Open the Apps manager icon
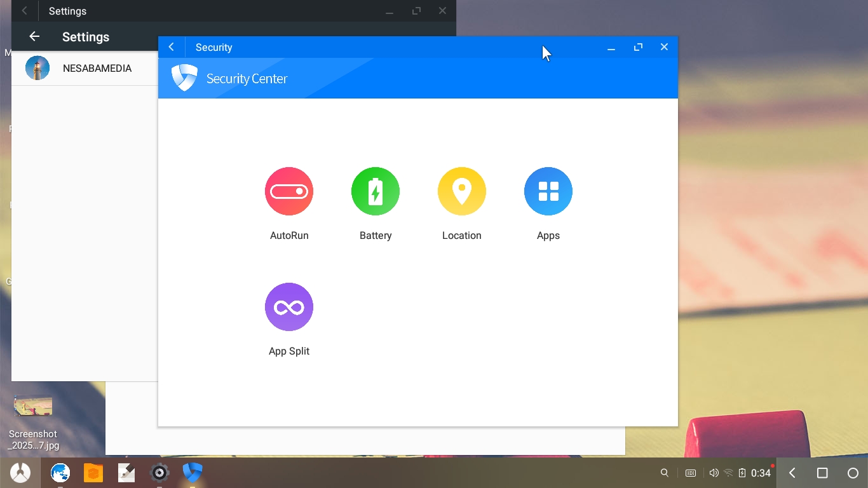The height and width of the screenshot is (488, 868). pos(548,191)
